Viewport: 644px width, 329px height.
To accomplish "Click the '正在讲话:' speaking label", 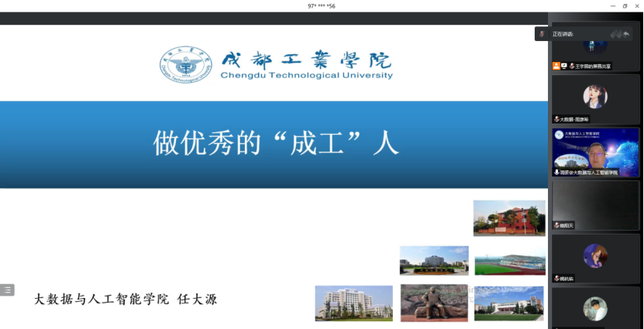I will click(563, 34).
